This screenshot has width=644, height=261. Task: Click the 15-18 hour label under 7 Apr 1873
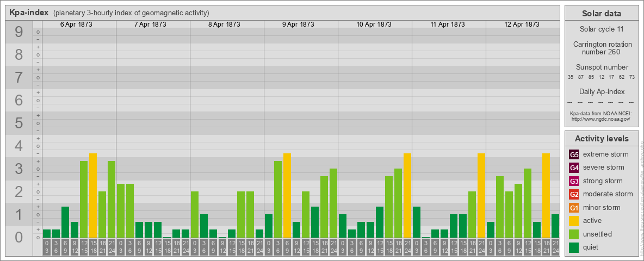[167, 247]
